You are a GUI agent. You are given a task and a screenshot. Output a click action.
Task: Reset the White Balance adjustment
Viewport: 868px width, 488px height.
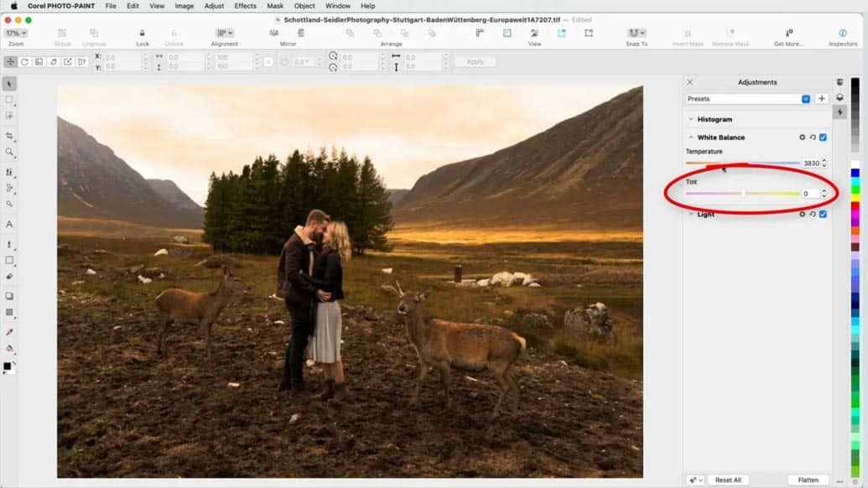pos(813,138)
